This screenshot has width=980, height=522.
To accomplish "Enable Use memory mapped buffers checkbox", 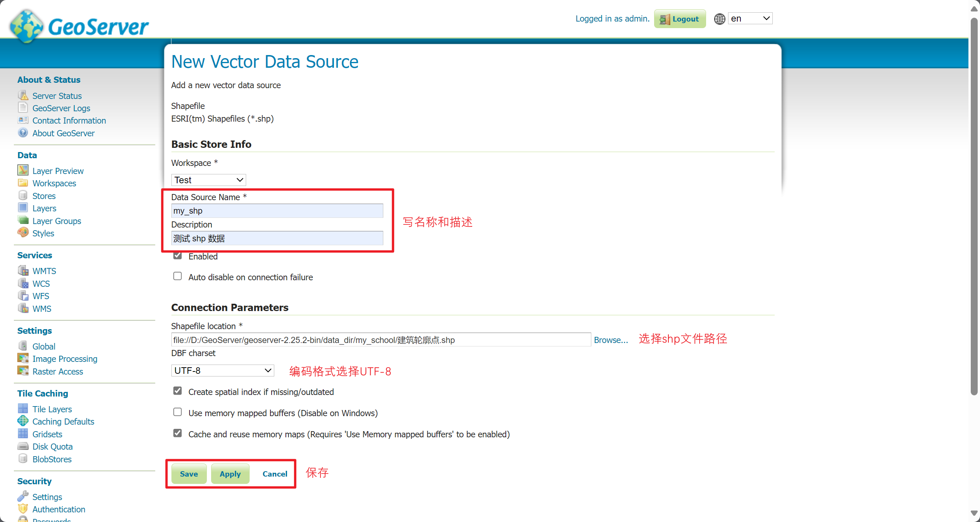I will coord(178,412).
